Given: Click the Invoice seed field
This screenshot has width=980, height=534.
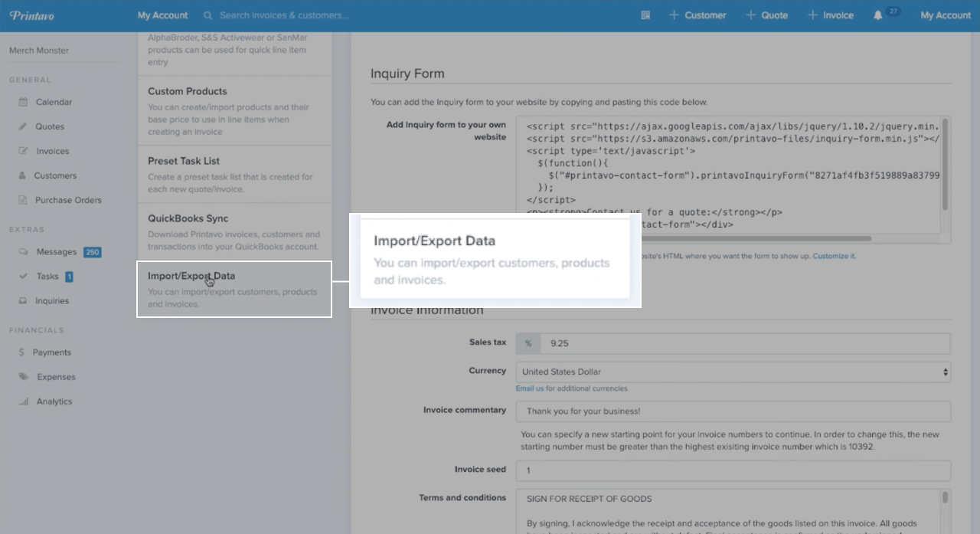Looking at the screenshot, I should click(x=733, y=470).
